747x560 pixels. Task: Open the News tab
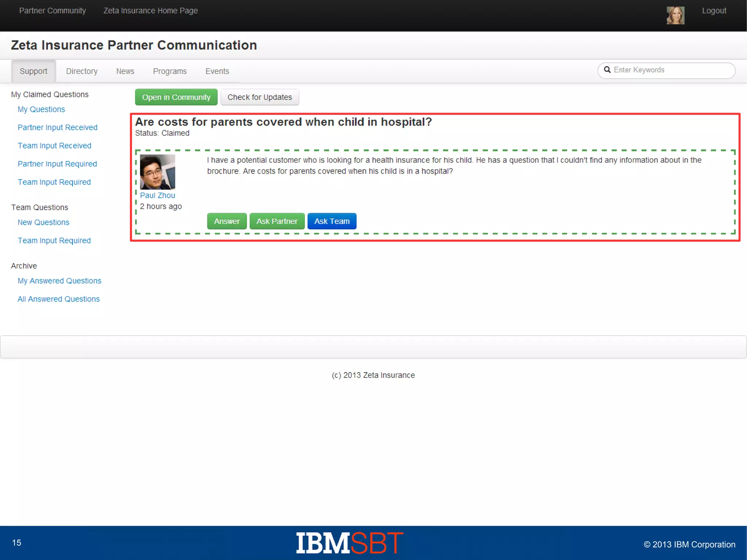pyautogui.click(x=125, y=71)
